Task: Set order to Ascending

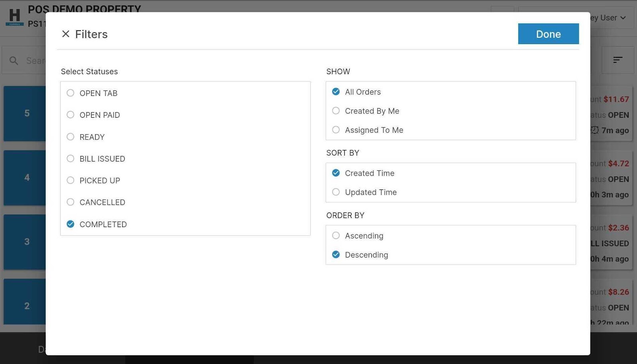Action: click(x=336, y=236)
